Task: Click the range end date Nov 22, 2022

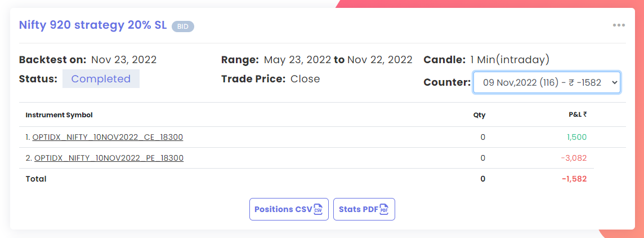Action: click(x=380, y=60)
